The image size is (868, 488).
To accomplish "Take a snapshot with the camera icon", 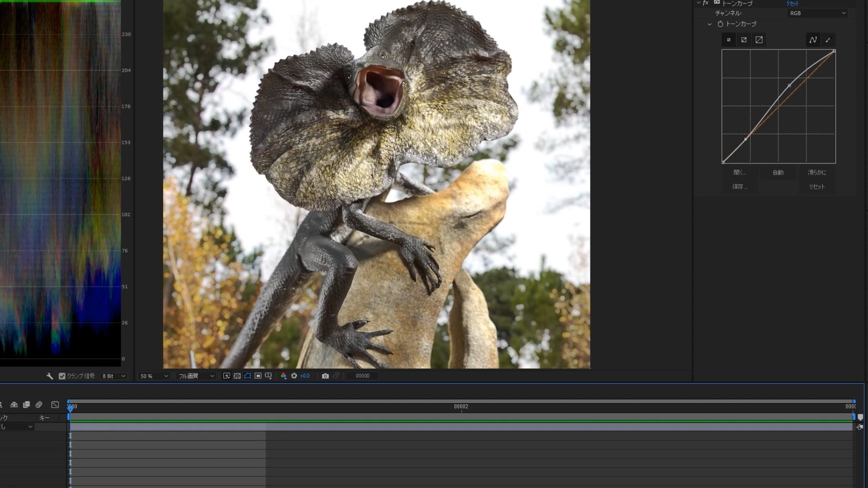I will (x=325, y=376).
